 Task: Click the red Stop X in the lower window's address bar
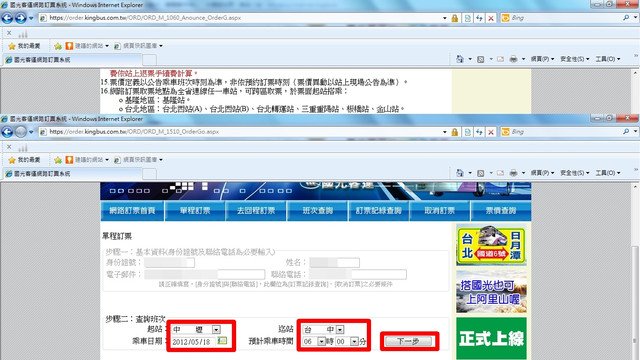491,132
